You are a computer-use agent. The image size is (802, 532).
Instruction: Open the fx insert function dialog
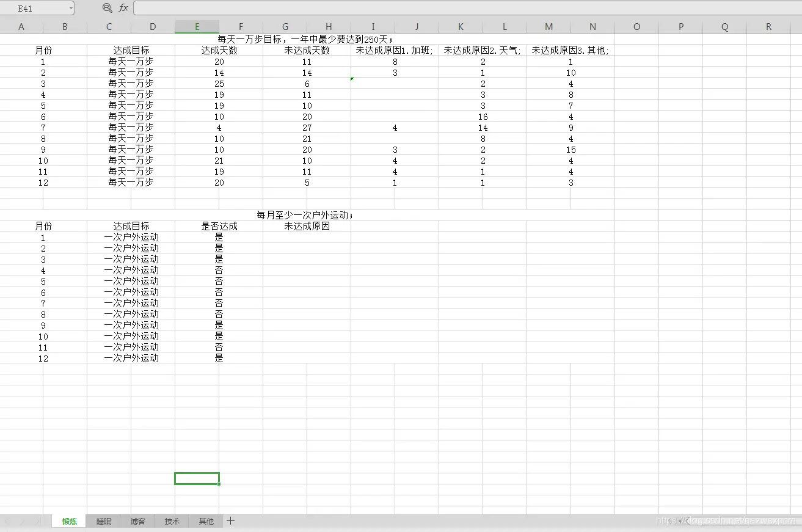[123, 8]
